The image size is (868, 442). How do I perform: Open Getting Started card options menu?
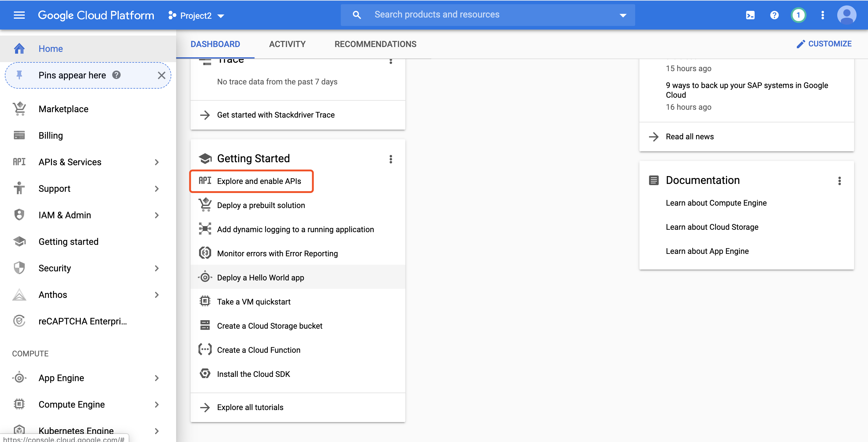391,159
